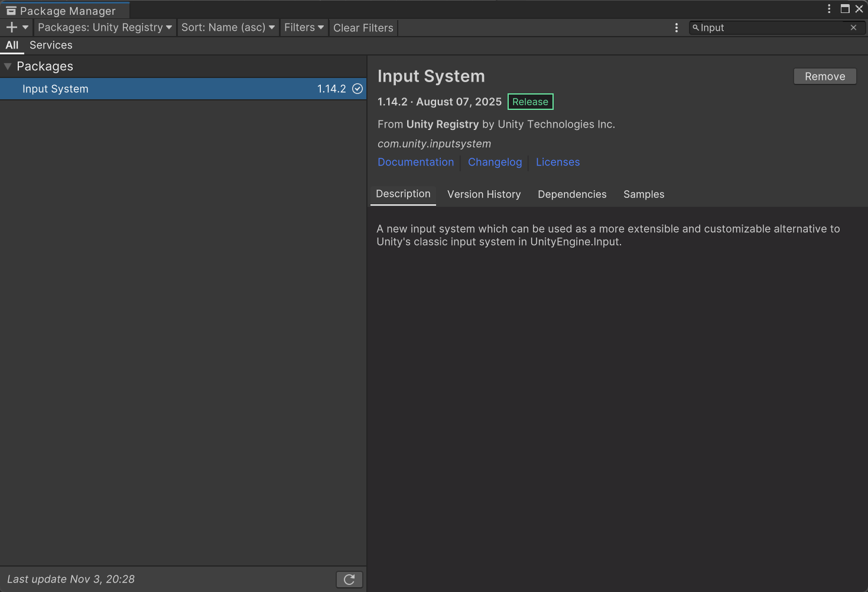Click the installed checkmark beside Input System
Viewport: 868px width, 592px height.
click(357, 89)
